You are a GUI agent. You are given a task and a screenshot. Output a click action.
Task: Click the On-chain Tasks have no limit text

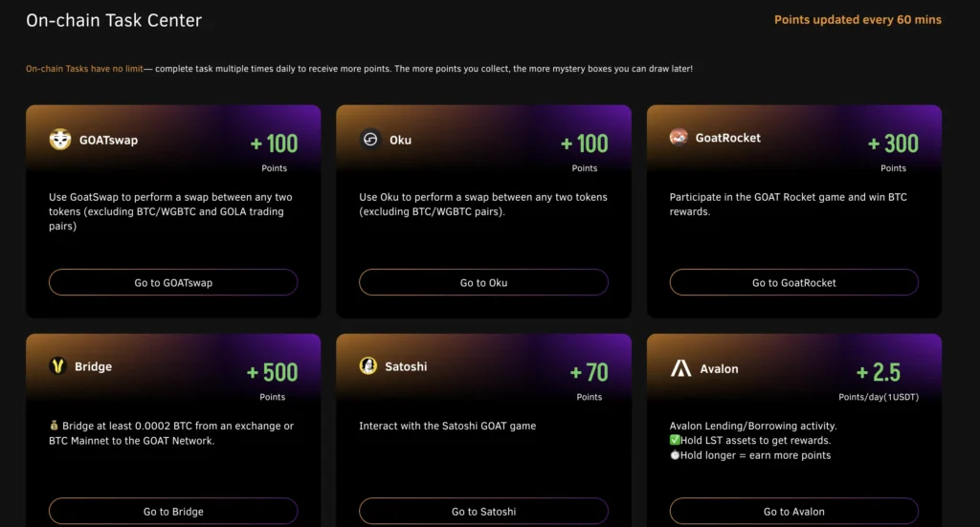click(84, 69)
